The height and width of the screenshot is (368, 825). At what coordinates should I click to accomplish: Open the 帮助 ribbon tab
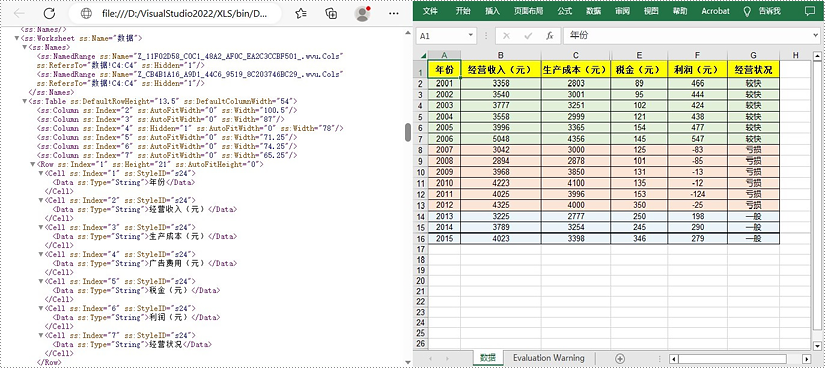[680, 11]
